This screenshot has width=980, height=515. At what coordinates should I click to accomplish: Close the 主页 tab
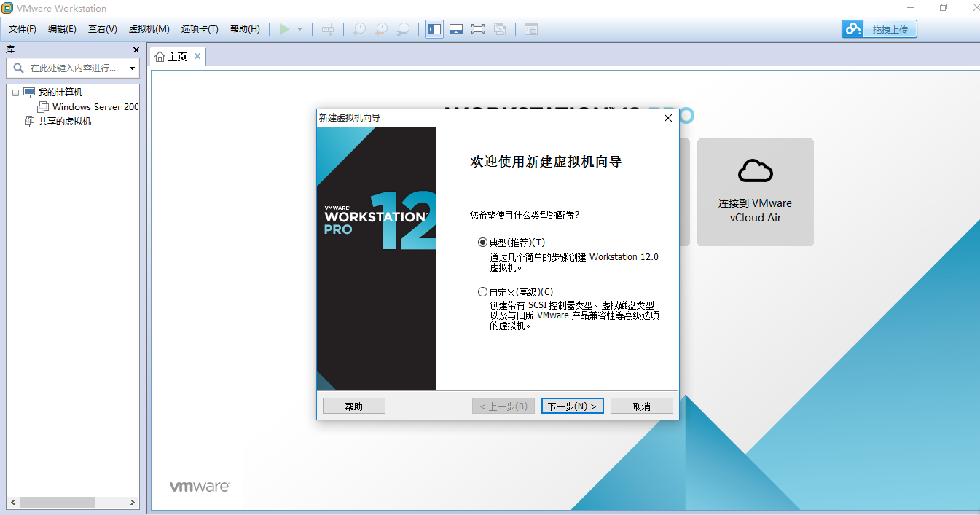coord(197,56)
